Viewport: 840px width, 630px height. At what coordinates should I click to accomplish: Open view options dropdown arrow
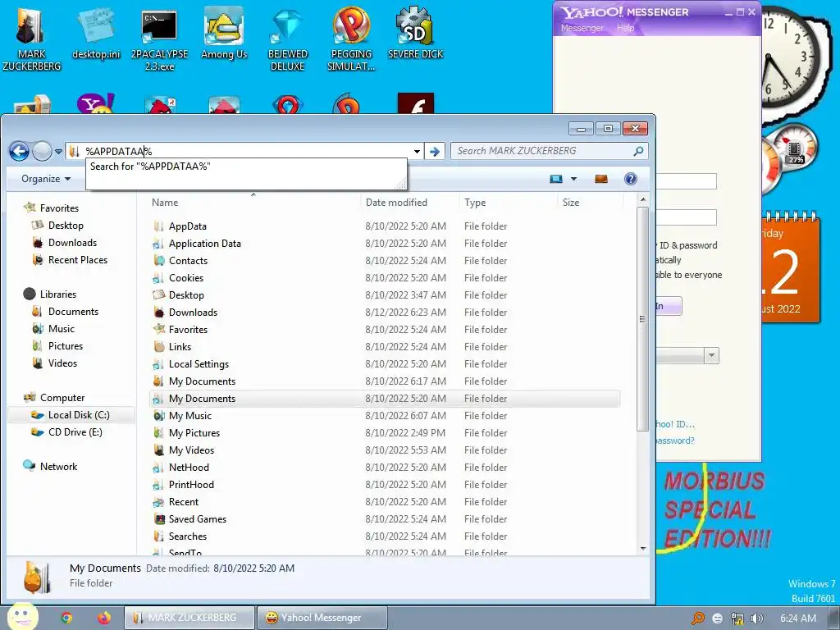pos(573,179)
